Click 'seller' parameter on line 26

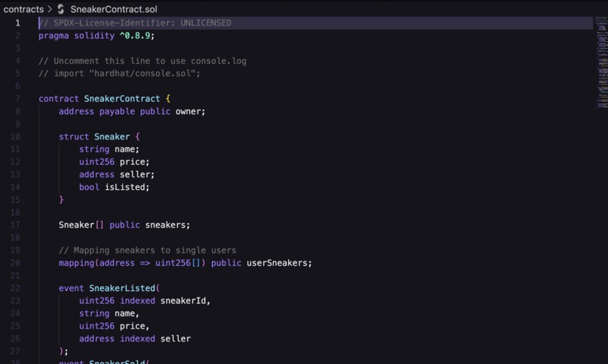coord(175,339)
